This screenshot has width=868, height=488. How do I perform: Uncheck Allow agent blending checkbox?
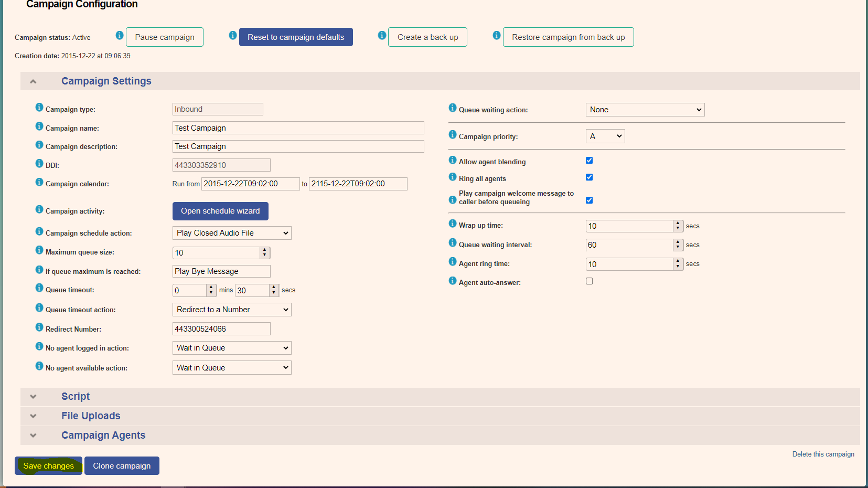coord(590,161)
